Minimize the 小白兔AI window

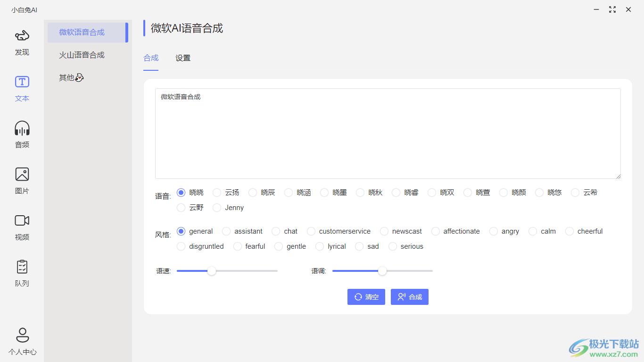coord(596,9)
